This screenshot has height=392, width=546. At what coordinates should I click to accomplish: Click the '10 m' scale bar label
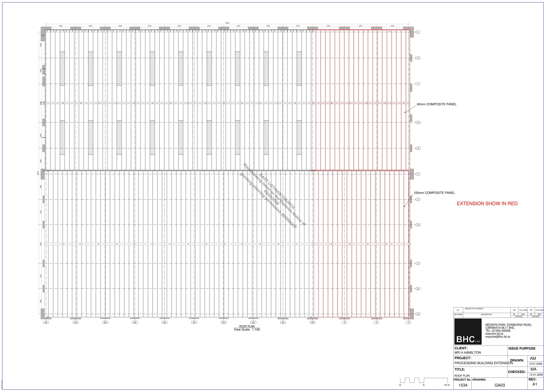(447, 385)
